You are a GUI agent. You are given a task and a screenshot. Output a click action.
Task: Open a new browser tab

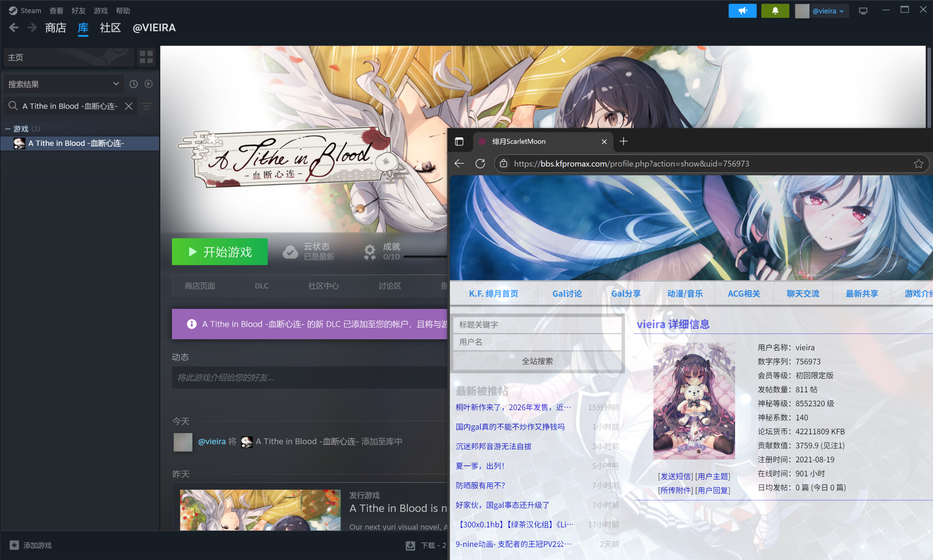[x=624, y=141]
